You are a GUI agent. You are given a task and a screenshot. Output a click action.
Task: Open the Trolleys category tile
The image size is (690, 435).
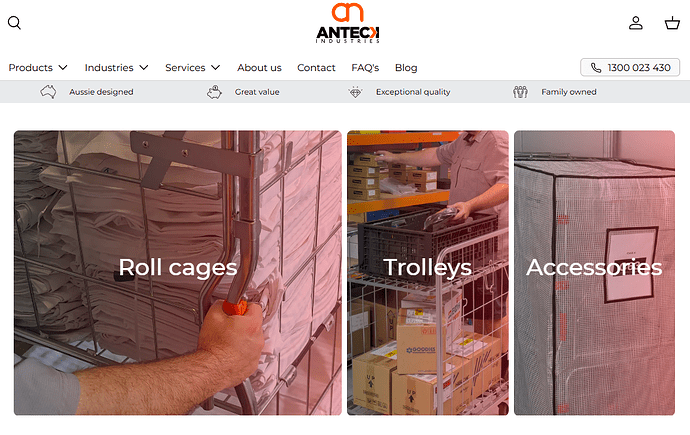(x=428, y=273)
